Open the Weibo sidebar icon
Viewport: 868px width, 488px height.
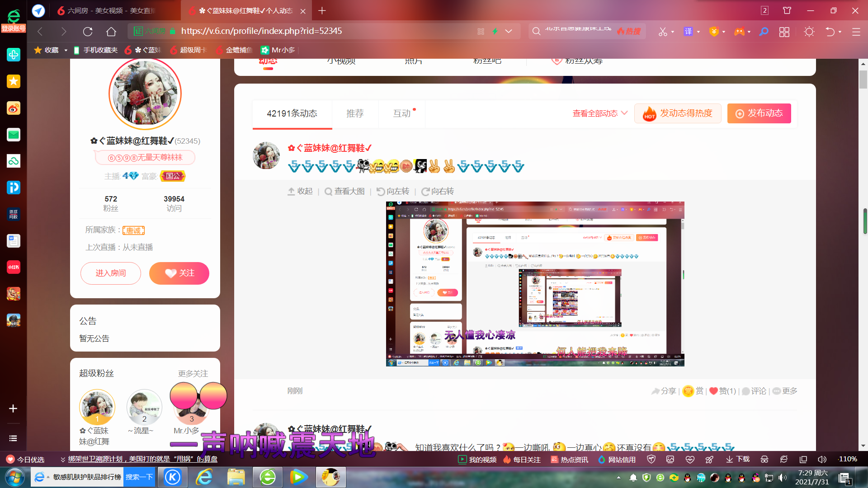pyautogui.click(x=14, y=108)
